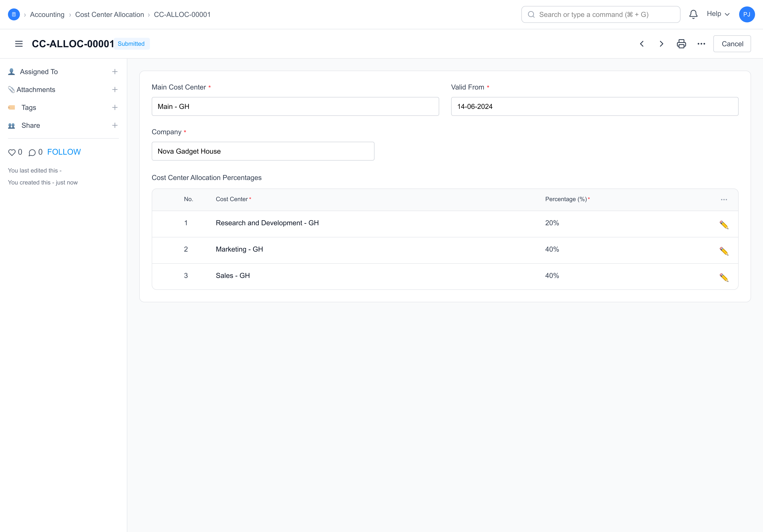This screenshot has width=763, height=532.
Task: Click the Tags sidebar label
Action: 29,108
